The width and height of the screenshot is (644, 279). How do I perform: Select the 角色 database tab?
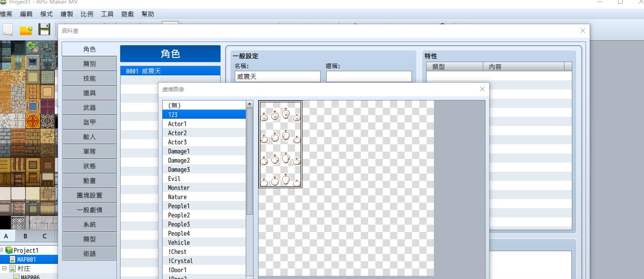[x=90, y=49]
